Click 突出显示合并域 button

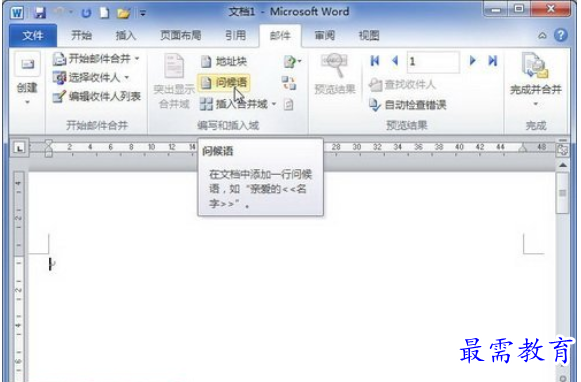[174, 82]
